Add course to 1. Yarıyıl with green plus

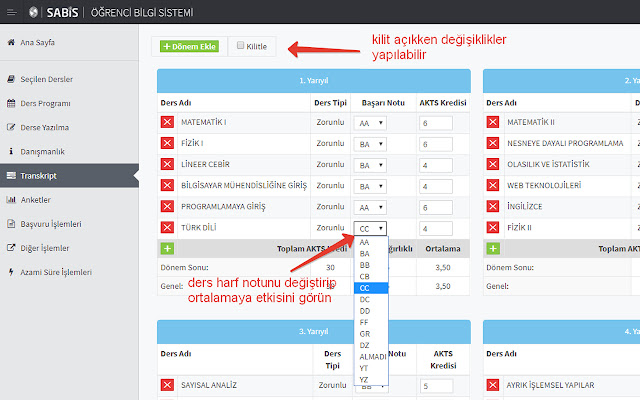167,248
